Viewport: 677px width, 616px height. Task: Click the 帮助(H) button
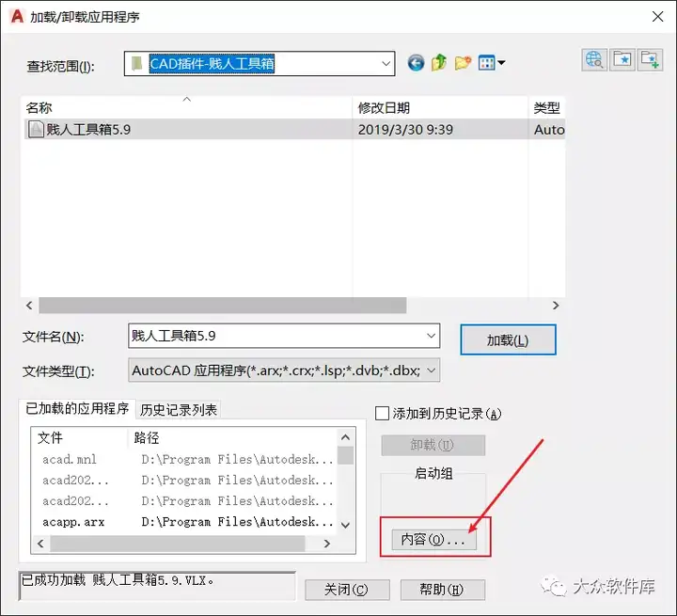point(443,590)
